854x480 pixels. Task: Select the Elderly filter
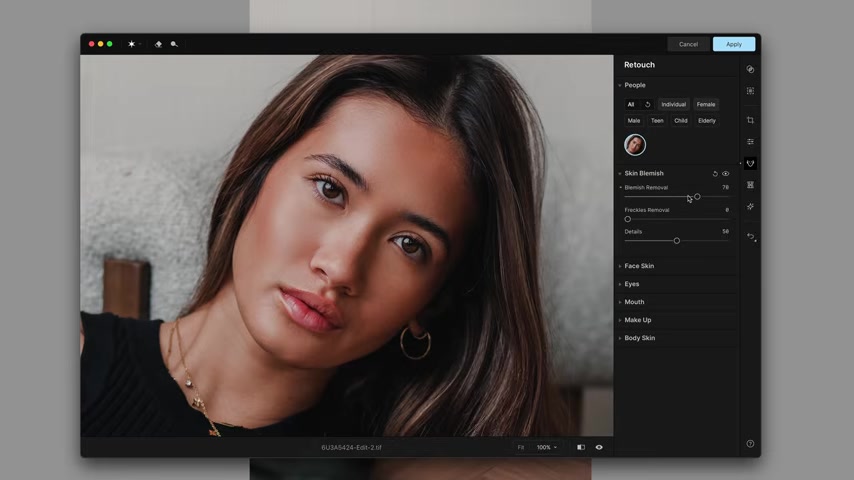(x=706, y=121)
